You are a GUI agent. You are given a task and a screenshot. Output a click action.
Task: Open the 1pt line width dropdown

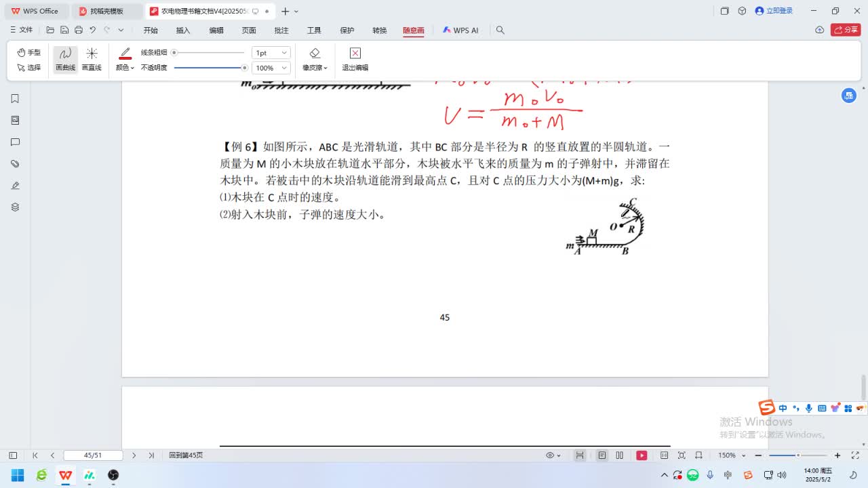[x=271, y=53]
